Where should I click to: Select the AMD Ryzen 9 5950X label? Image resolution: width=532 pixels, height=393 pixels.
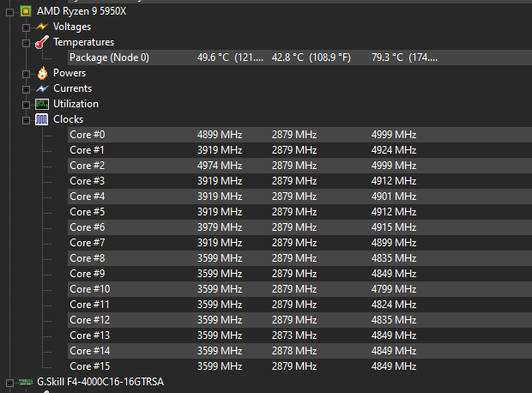pos(82,11)
